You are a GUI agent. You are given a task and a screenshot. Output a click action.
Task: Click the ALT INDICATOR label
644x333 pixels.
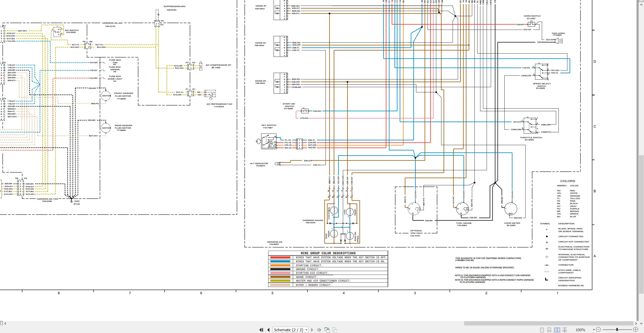[259, 163]
